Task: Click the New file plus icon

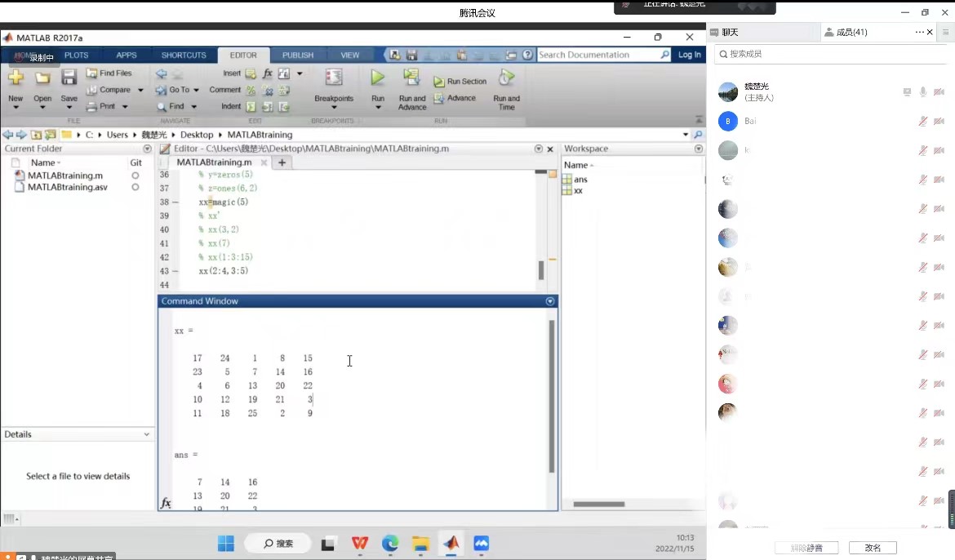Action: (16, 78)
